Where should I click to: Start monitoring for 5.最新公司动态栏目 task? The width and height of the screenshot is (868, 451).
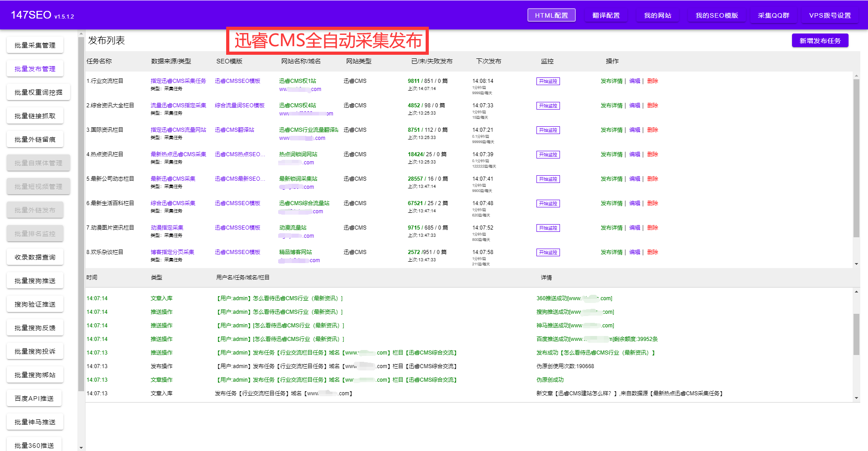click(x=548, y=179)
